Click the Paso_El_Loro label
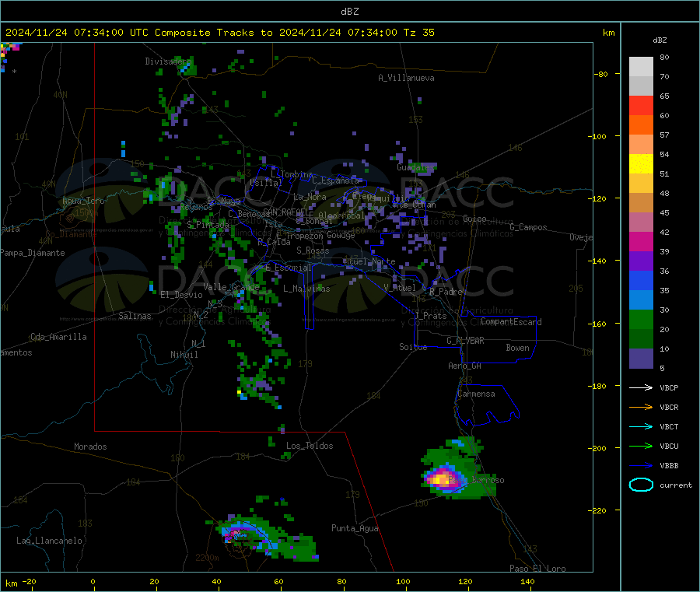Viewport: 700px width, 592px height. pyautogui.click(x=538, y=569)
